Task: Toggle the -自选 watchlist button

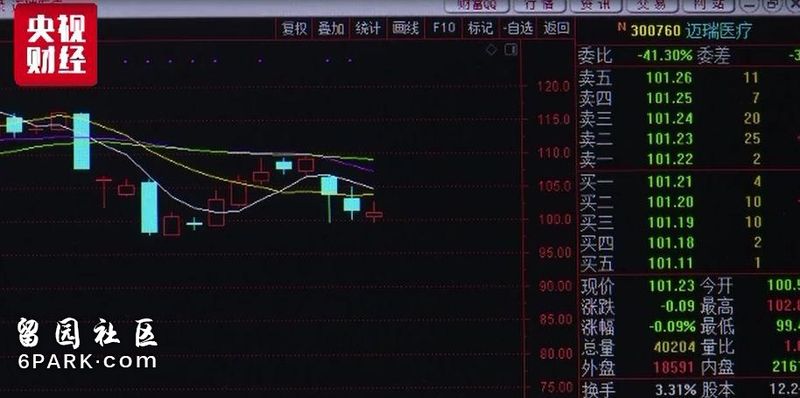Action: pos(518,28)
